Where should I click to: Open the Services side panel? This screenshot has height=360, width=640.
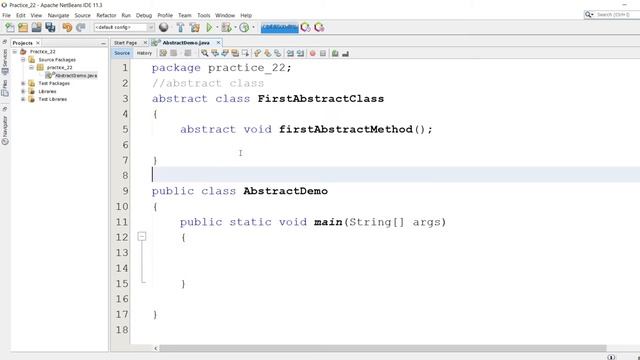[x=5, y=61]
